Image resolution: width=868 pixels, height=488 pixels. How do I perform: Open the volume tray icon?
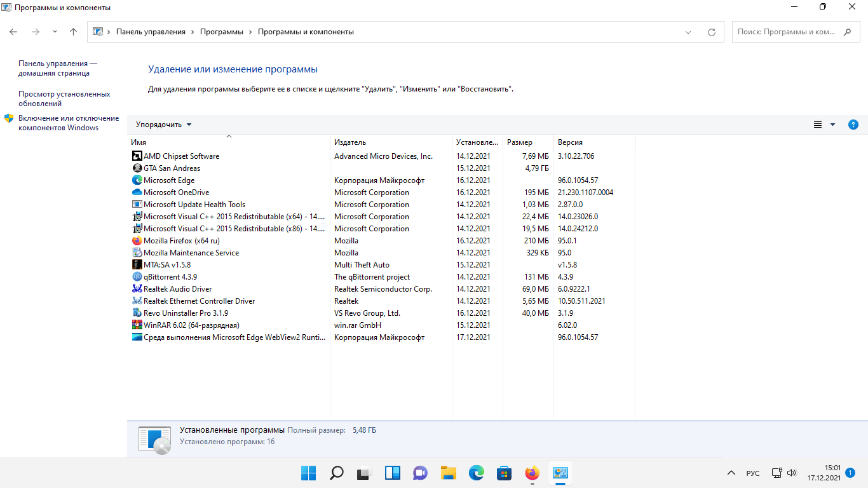[x=792, y=473]
